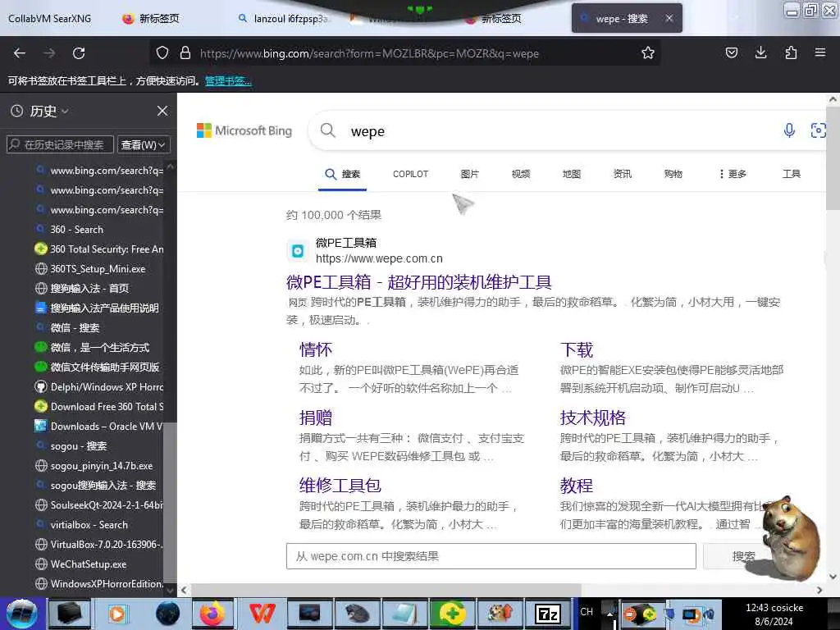The image size is (840, 630).
Task: Open the 工具 search tools
Action: [x=791, y=174]
